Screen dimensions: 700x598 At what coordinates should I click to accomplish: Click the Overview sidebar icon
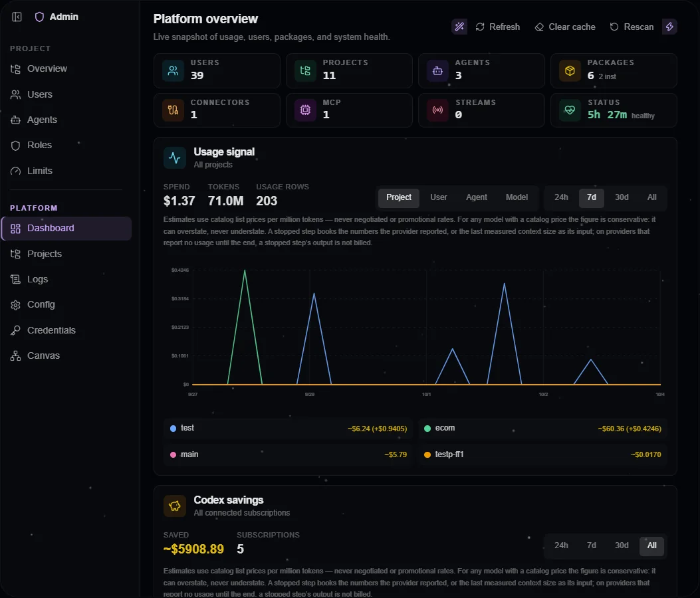click(16, 68)
